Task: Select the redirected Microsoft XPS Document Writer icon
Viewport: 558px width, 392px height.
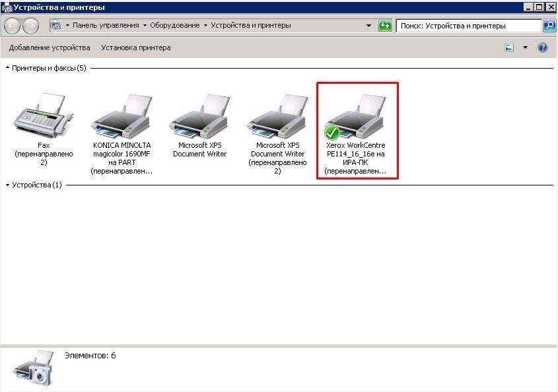Action: (x=277, y=117)
